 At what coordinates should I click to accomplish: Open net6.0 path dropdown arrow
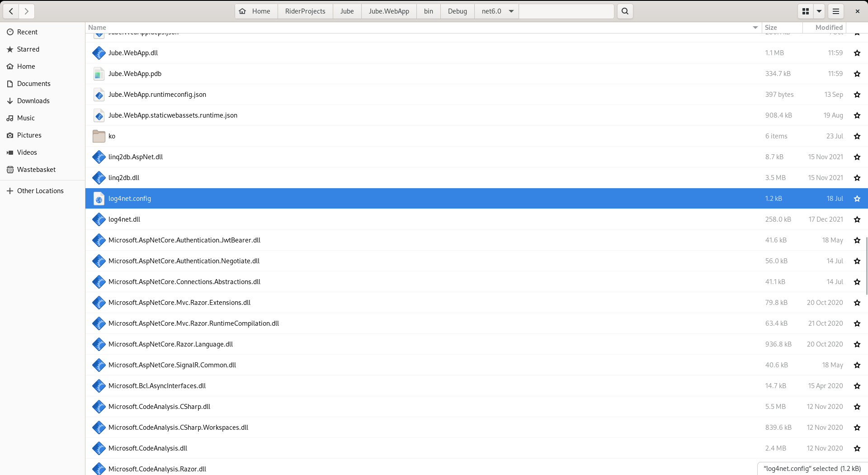coord(511,11)
